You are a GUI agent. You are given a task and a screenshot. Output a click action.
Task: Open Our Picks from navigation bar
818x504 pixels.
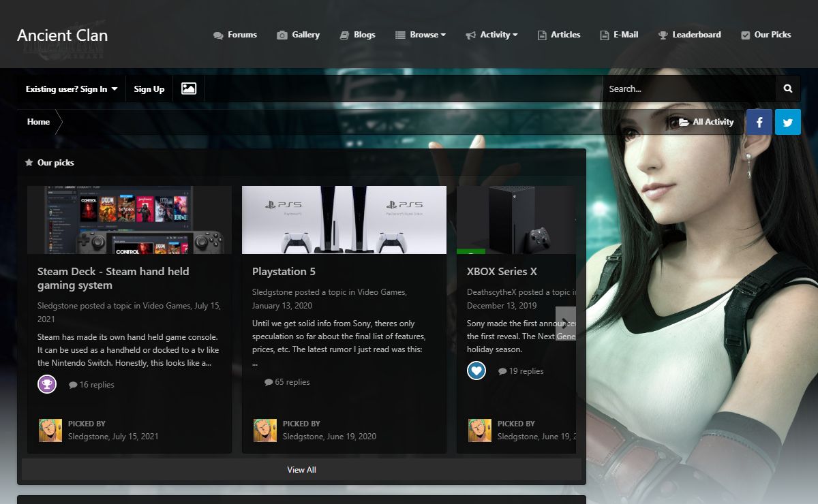pos(766,35)
